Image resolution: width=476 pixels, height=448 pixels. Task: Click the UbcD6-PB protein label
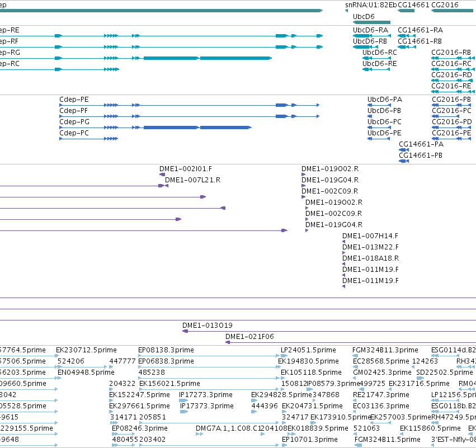(x=384, y=111)
